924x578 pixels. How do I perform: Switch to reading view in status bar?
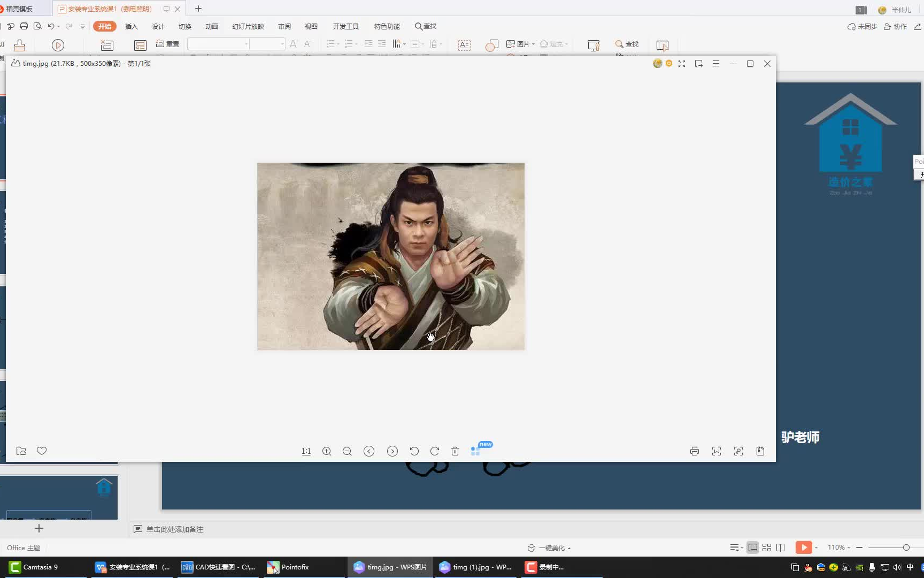[x=781, y=547]
